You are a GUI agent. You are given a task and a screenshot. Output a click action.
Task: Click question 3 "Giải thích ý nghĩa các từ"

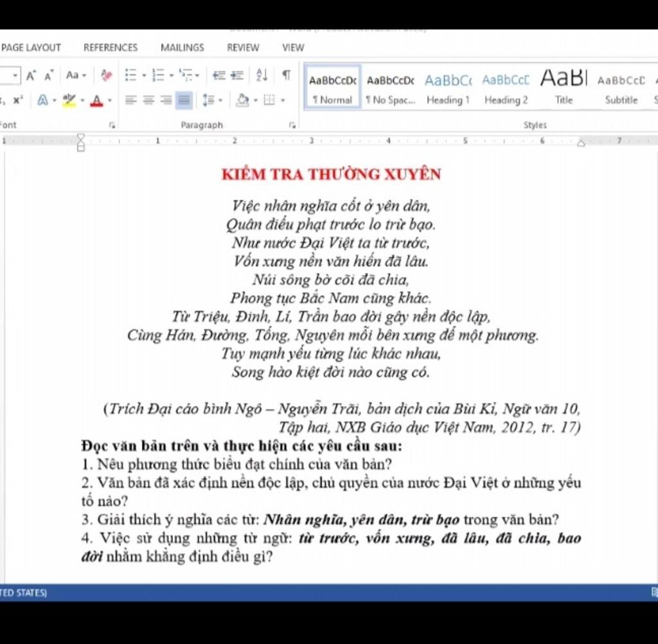(320, 520)
